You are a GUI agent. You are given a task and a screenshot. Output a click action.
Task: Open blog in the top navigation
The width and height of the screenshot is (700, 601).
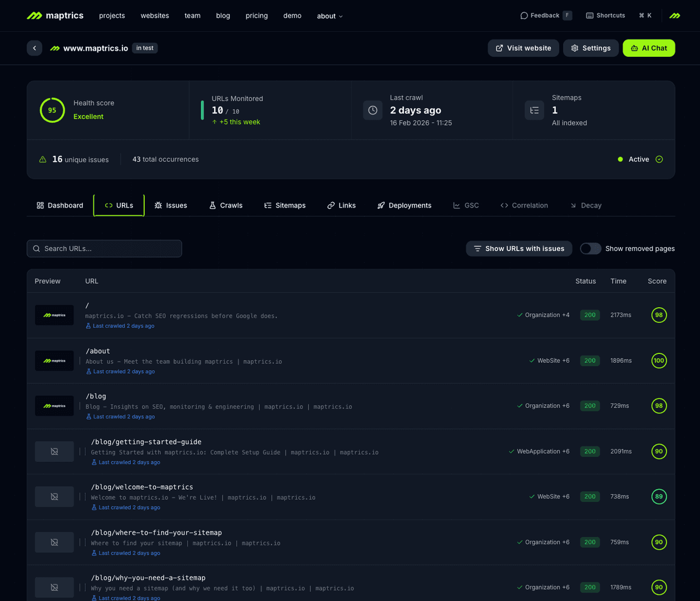click(x=223, y=16)
